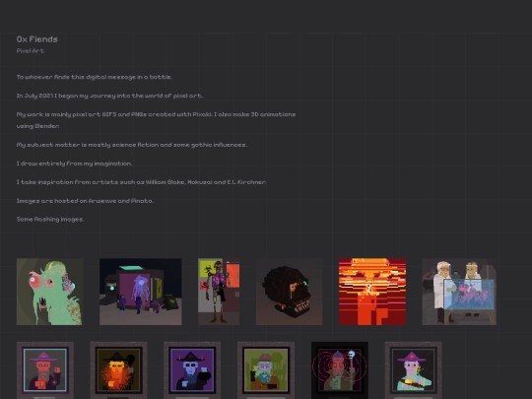The height and width of the screenshot is (399, 532).
Task: Click the 'using Blender.' text line
Action: 38,126
